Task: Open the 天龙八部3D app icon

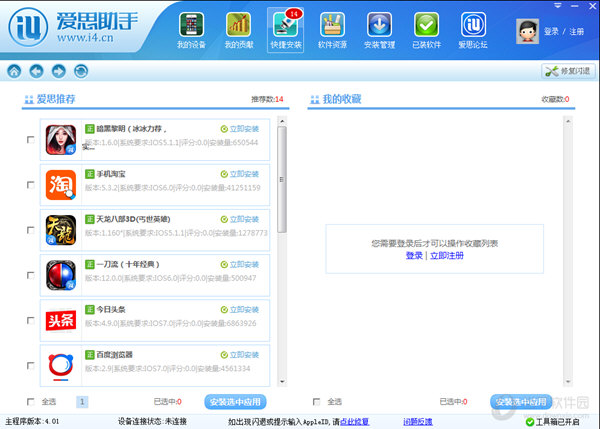Action: click(x=61, y=230)
